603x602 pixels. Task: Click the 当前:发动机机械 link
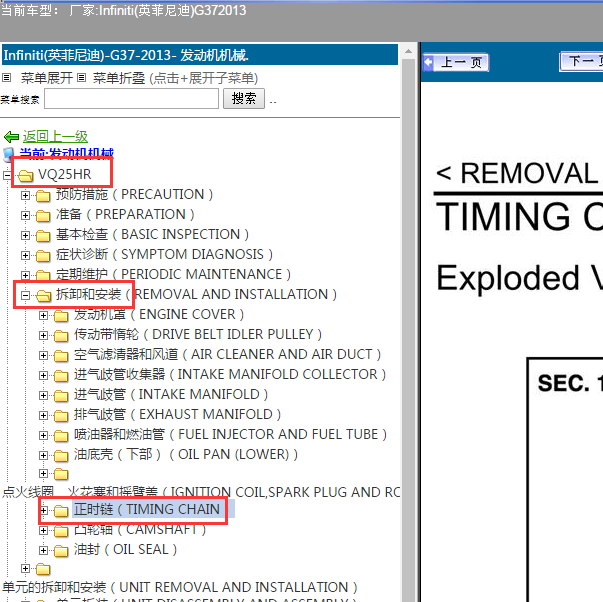coord(67,153)
